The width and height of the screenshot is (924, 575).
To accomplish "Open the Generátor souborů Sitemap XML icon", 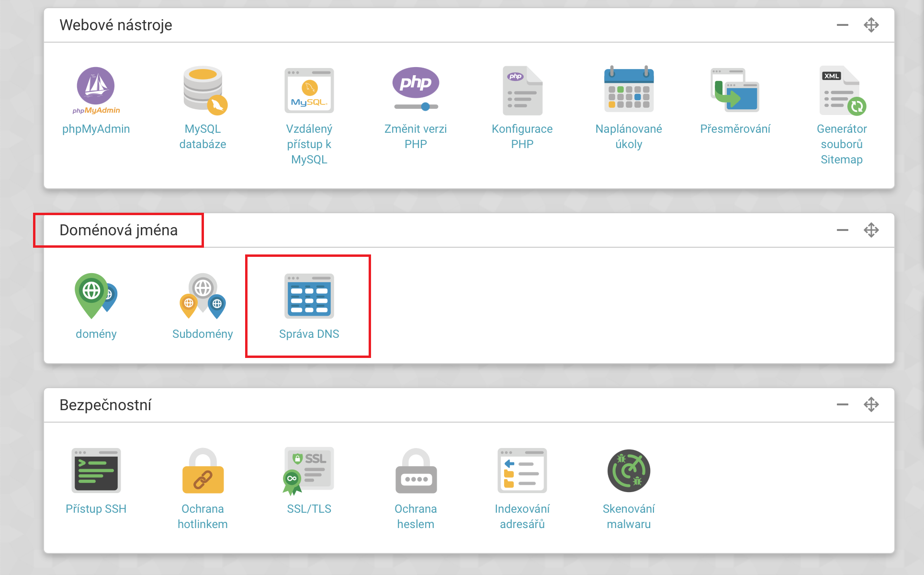I will pyautogui.click(x=843, y=91).
